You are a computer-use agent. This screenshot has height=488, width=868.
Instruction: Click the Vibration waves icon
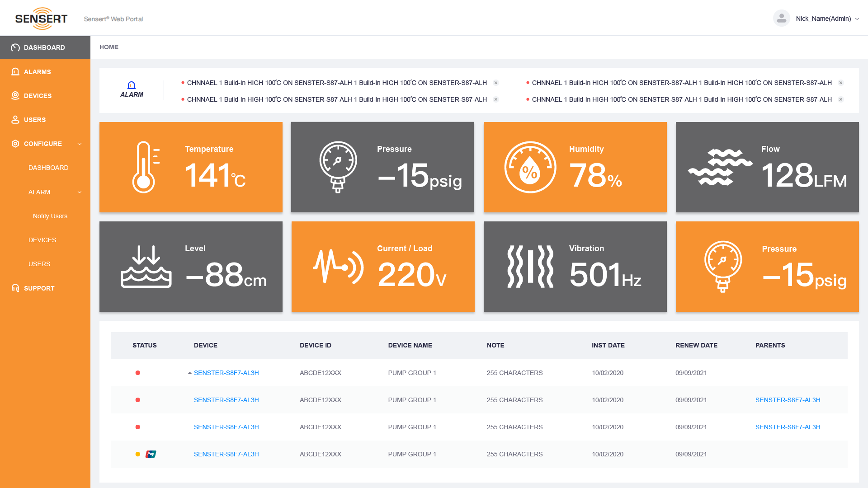click(530, 267)
